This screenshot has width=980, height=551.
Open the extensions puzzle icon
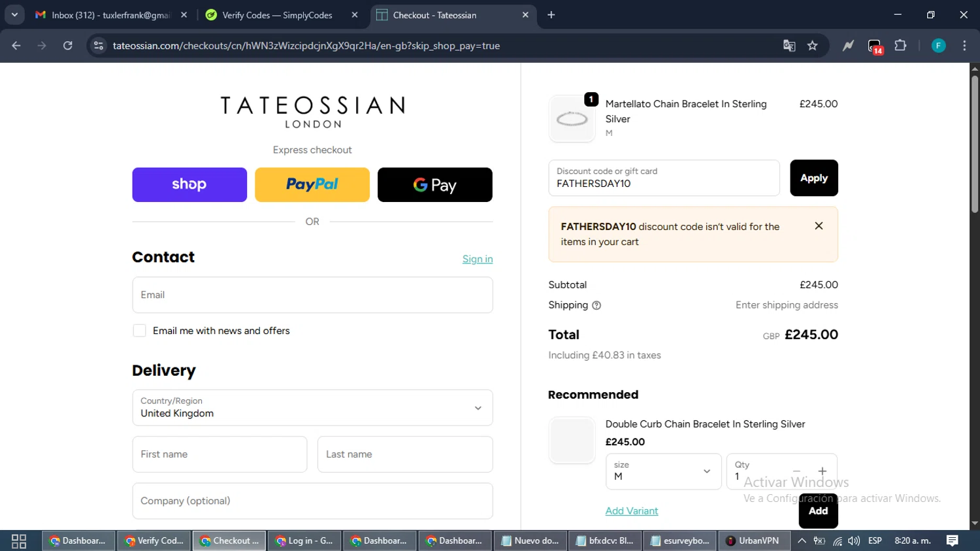[900, 46]
